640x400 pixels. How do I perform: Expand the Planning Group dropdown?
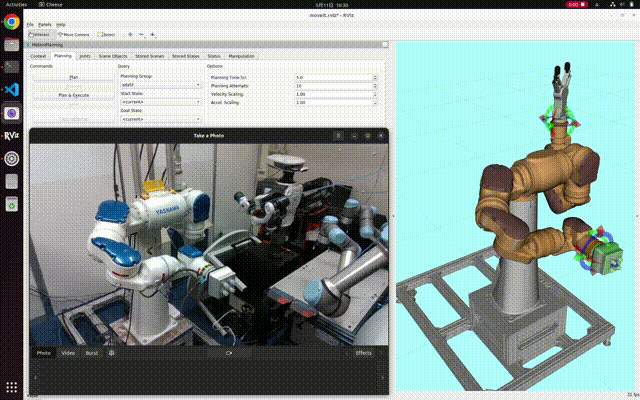click(x=161, y=85)
